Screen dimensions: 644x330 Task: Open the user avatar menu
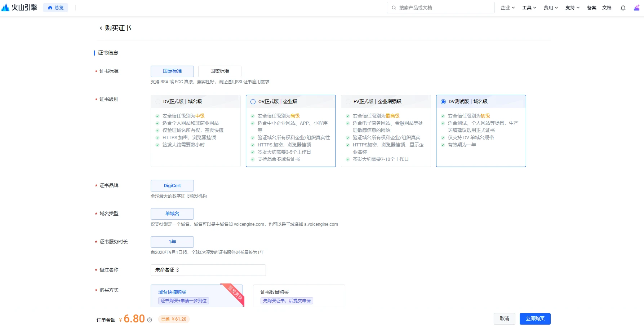pos(636,8)
